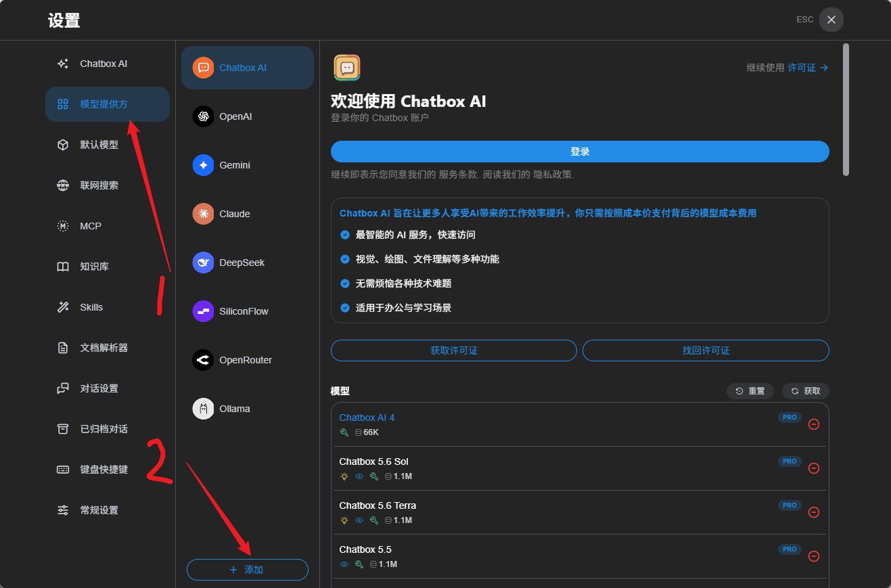Open the Chatbox AI sparkle icon in the left sidebar
The image size is (891, 588).
pos(63,64)
